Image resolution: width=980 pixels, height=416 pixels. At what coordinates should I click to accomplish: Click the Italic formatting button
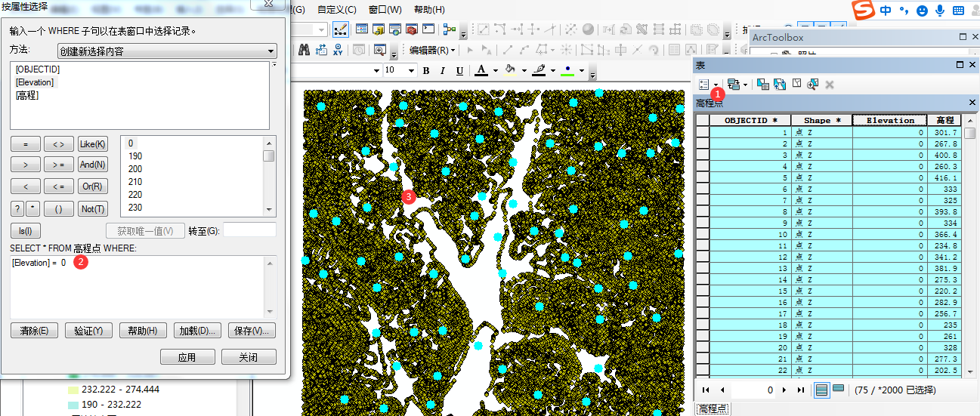pos(443,70)
